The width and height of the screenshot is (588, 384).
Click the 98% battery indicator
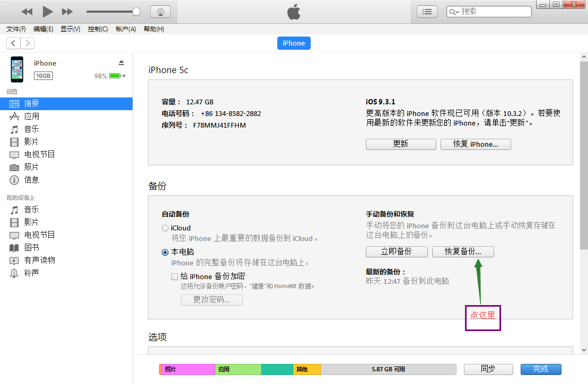point(110,76)
